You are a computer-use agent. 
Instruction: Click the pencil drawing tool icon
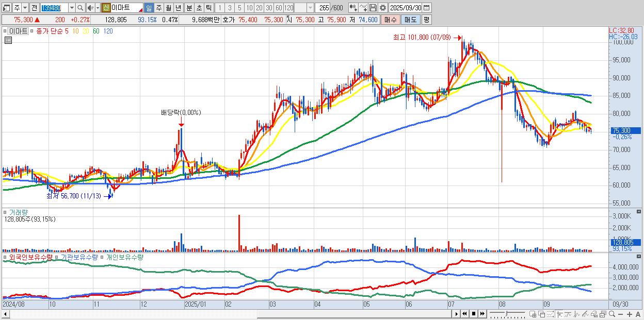point(585,314)
